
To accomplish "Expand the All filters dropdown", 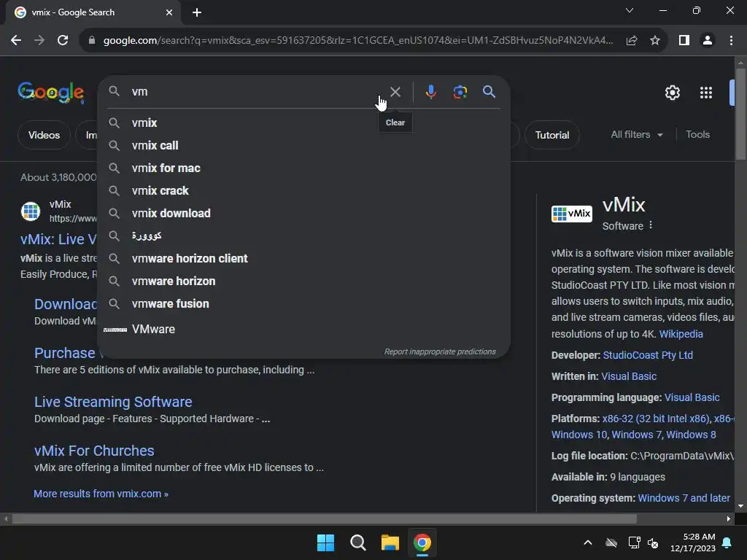I will click(x=636, y=135).
